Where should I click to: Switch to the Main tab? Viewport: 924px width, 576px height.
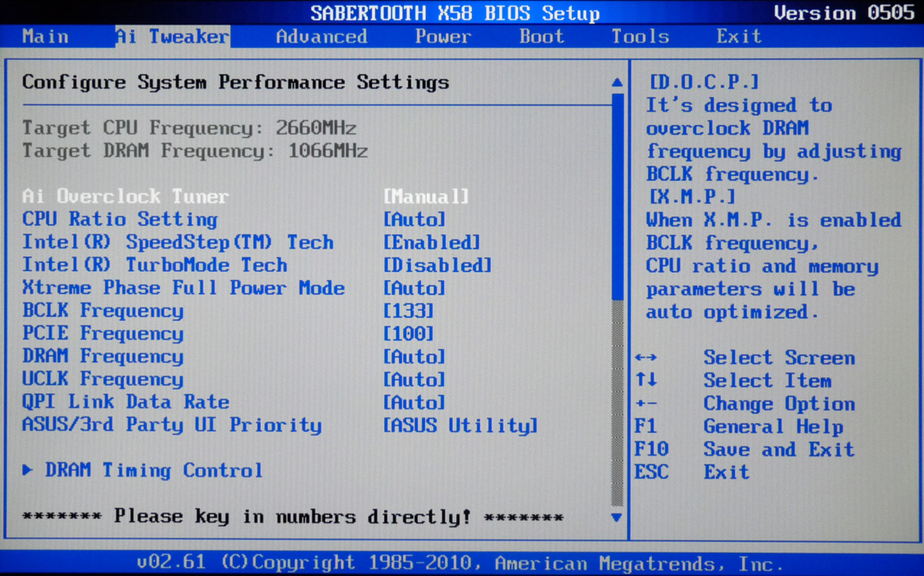(44, 35)
